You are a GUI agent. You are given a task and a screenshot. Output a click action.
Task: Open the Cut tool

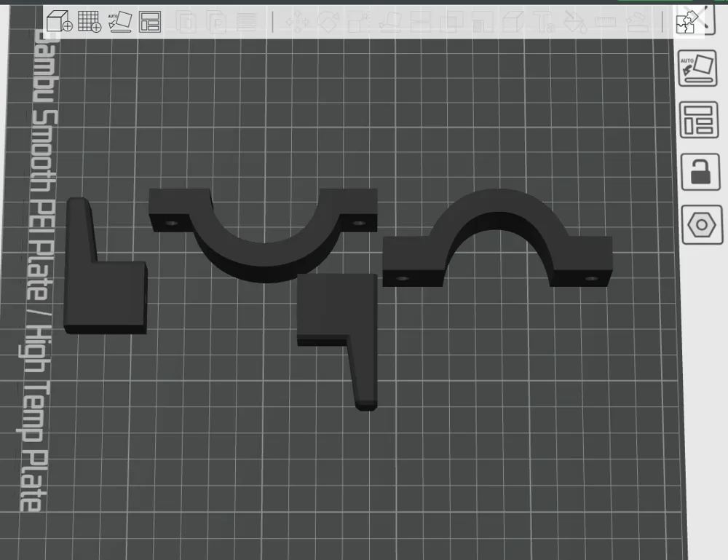click(x=421, y=22)
